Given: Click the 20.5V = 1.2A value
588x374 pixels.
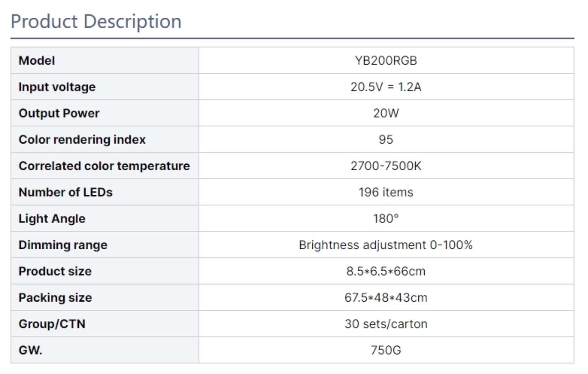Looking at the screenshot, I should [x=386, y=87].
